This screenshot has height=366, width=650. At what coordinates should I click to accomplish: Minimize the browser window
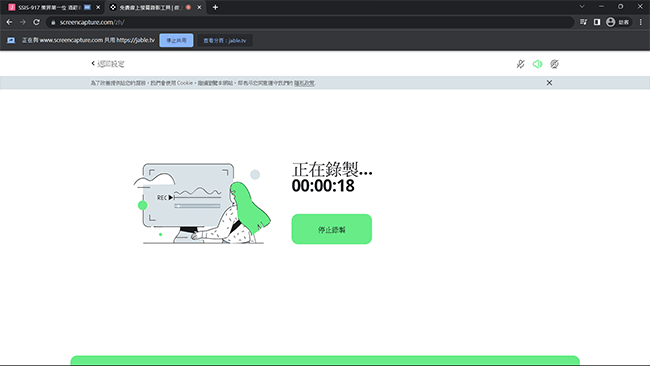(x=601, y=7)
